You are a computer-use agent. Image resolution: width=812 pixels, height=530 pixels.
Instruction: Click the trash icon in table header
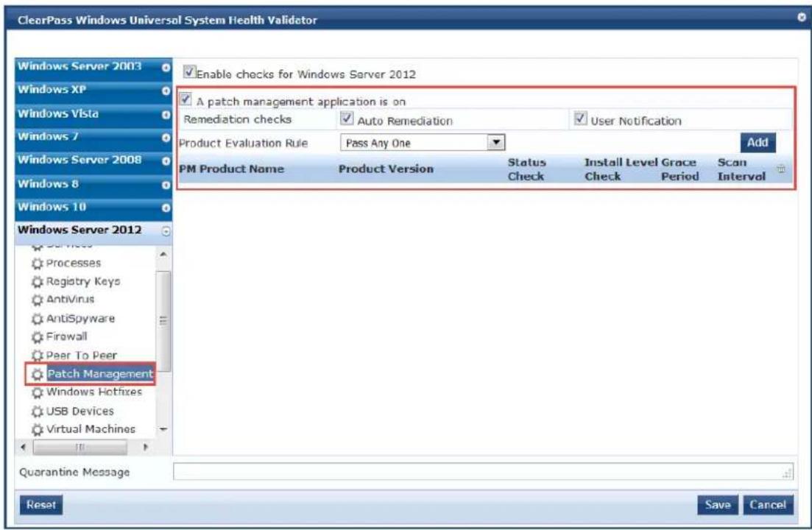coord(781,169)
